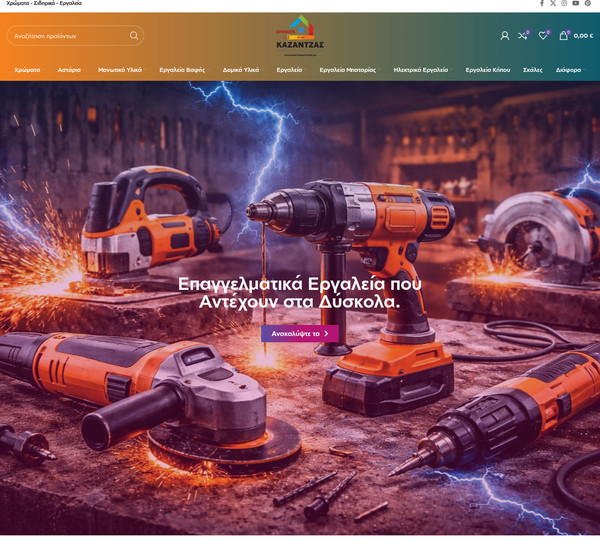
Task: Click the search magnifier icon
Action: [134, 36]
